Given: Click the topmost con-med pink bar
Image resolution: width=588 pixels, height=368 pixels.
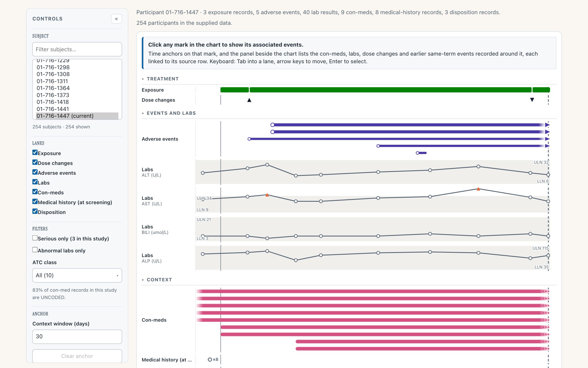Looking at the screenshot, I should (372, 291).
